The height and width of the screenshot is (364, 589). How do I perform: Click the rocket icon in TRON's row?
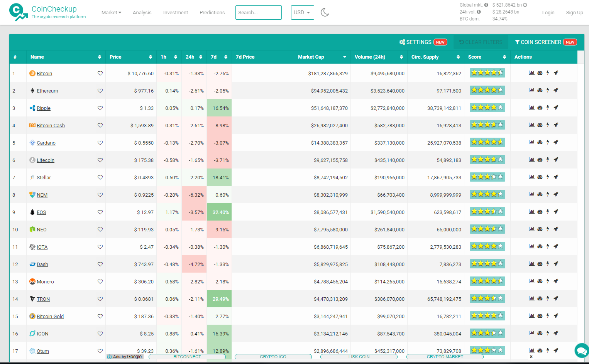pos(556,298)
